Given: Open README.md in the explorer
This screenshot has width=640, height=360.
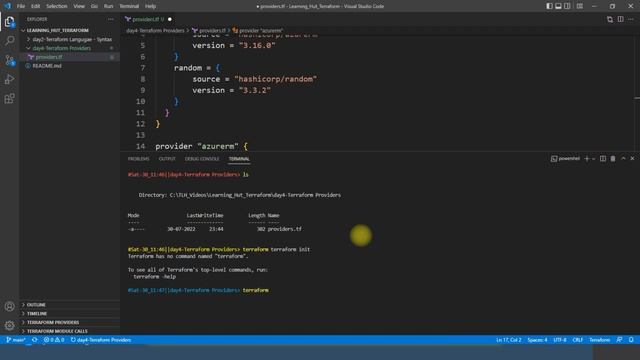Looking at the screenshot, I should click(x=69, y=66).
